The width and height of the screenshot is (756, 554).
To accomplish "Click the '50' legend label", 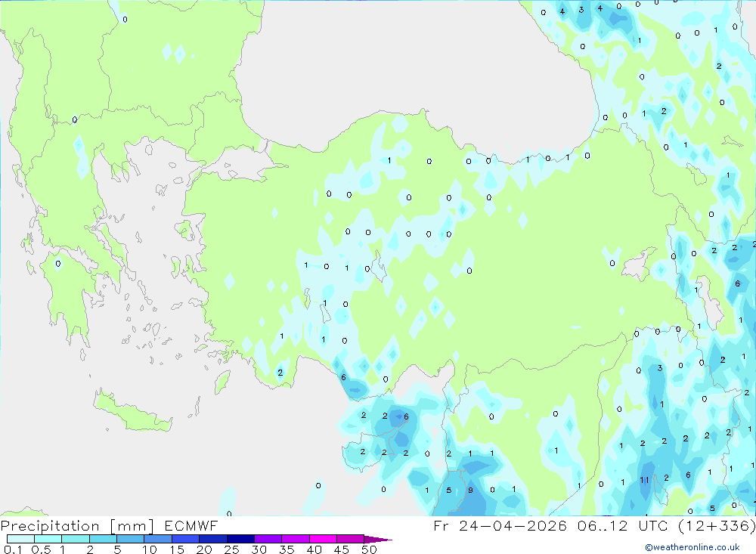I will click(369, 549).
